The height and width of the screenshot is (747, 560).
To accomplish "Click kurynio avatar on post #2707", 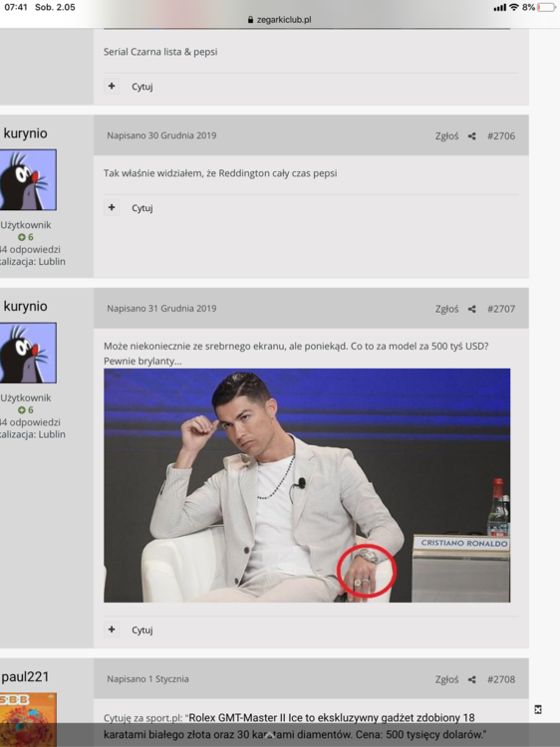I will tap(28, 353).
